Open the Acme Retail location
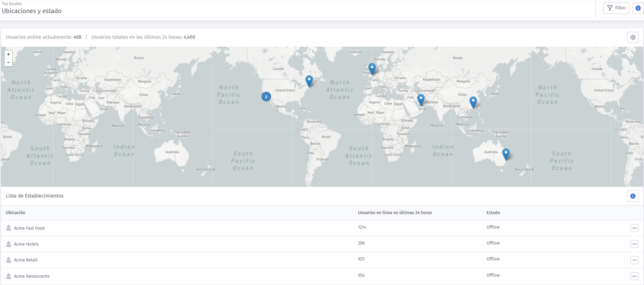 point(26,260)
